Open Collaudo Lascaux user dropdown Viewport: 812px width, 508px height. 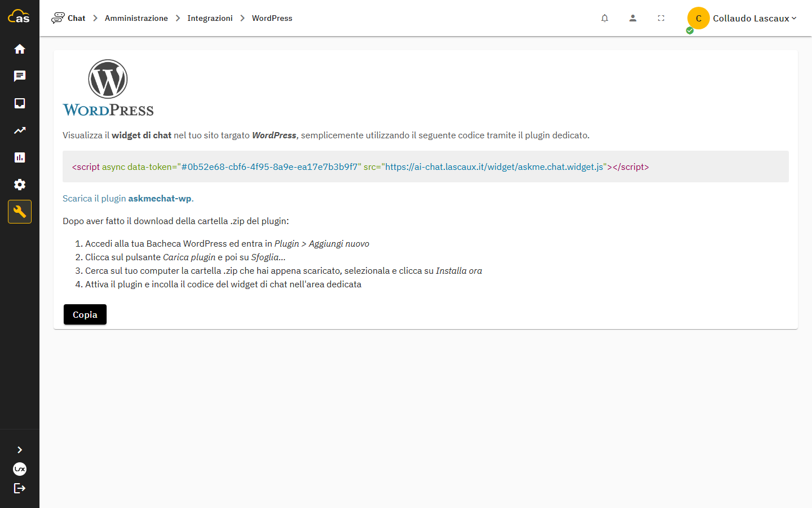coord(755,18)
